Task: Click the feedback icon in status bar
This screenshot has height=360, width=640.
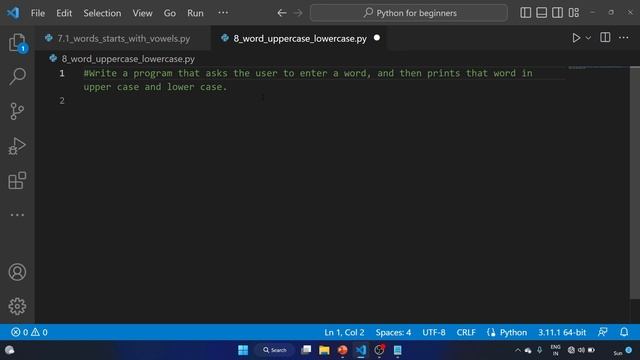Action: [603, 332]
